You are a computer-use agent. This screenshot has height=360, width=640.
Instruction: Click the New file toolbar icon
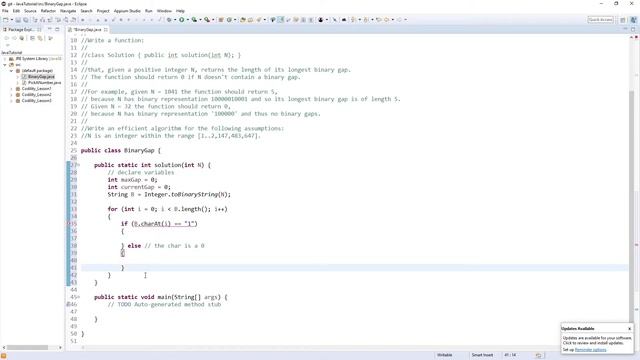[x=6, y=20]
